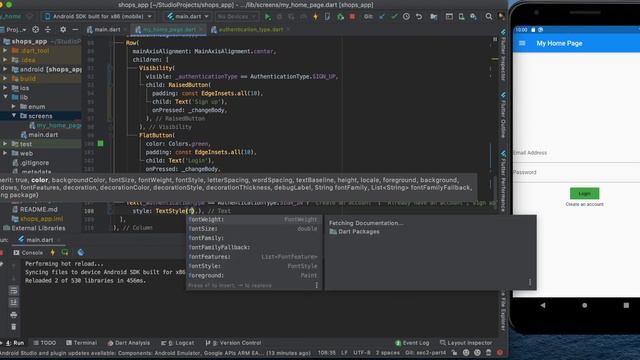Tap the Create an account link
This screenshot has height=360, width=640.
click(584, 204)
